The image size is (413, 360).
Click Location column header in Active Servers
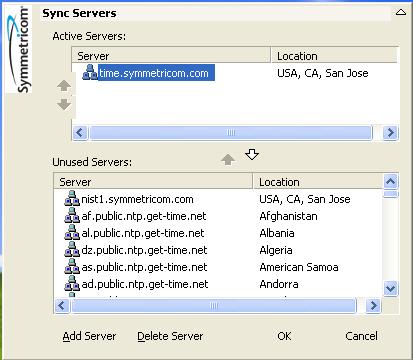click(334, 55)
